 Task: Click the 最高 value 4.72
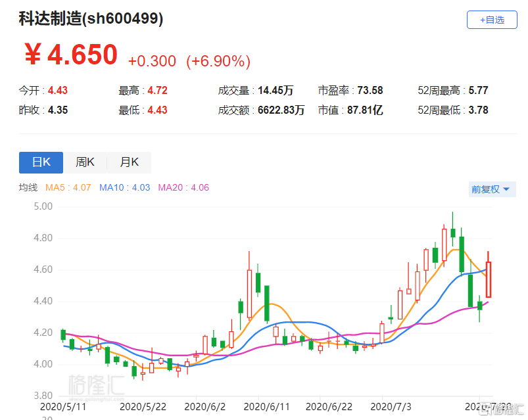pos(157,90)
